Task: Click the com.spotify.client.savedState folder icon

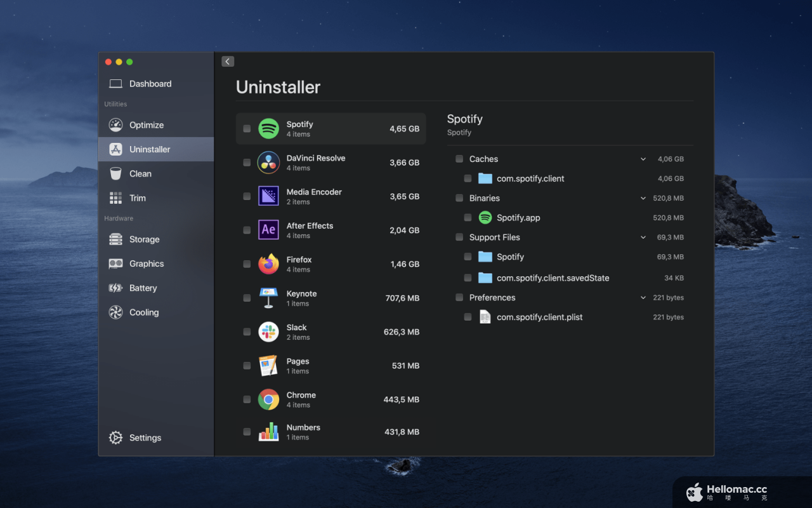Action: point(485,277)
